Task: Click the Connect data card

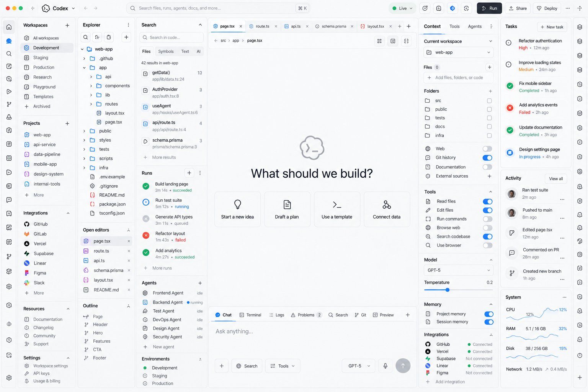Action: tap(387, 209)
